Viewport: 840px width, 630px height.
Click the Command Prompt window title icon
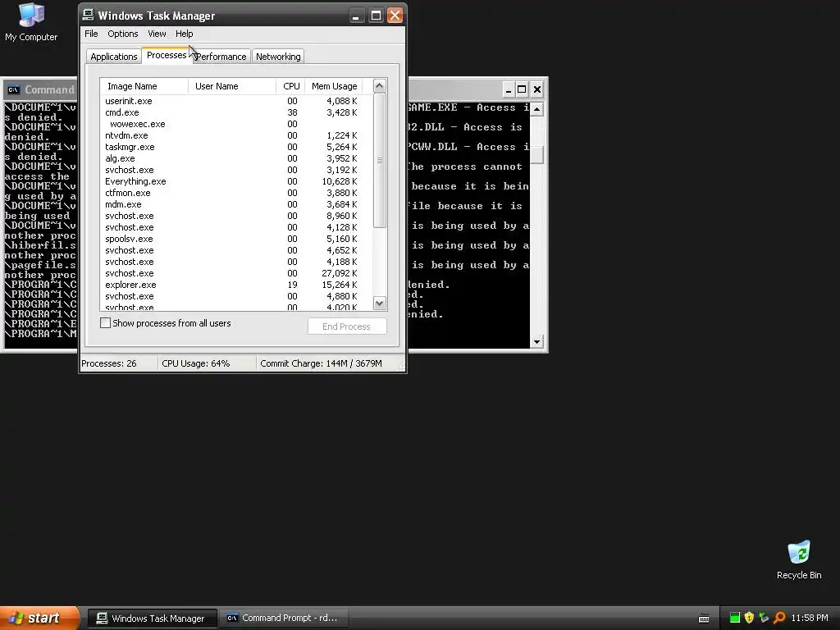pyautogui.click(x=13, y=89)
